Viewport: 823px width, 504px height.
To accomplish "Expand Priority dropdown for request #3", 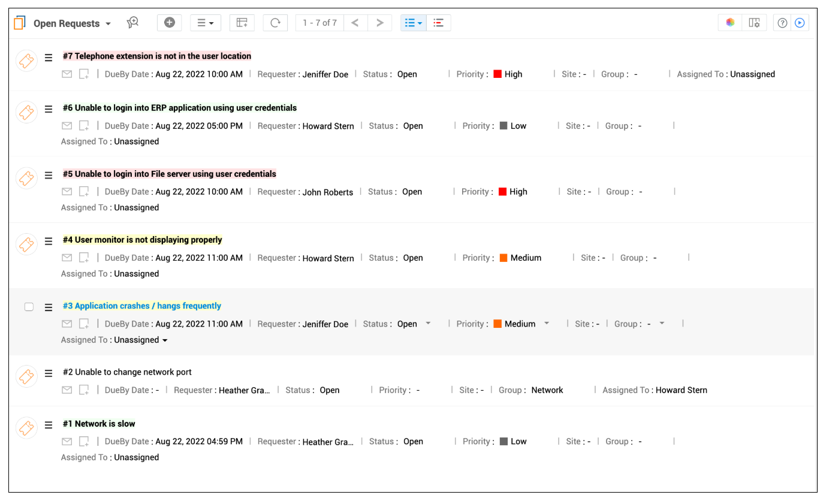I will (547, 324).
